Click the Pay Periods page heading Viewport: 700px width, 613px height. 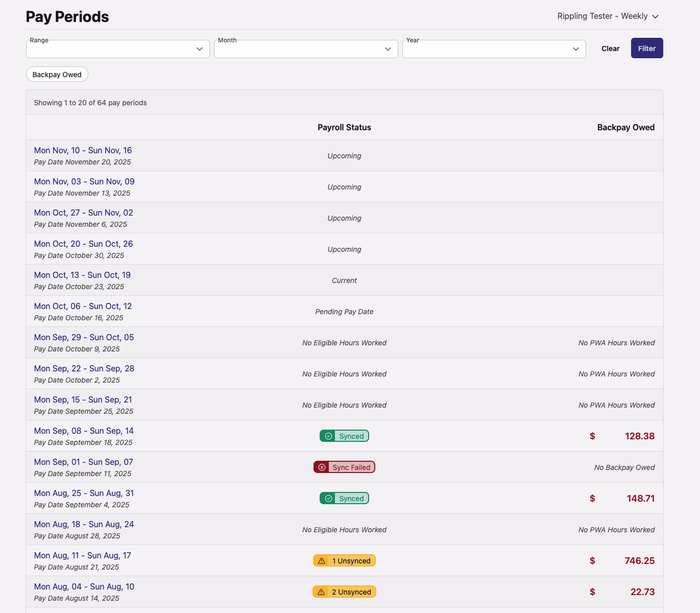tap(67, 17)
